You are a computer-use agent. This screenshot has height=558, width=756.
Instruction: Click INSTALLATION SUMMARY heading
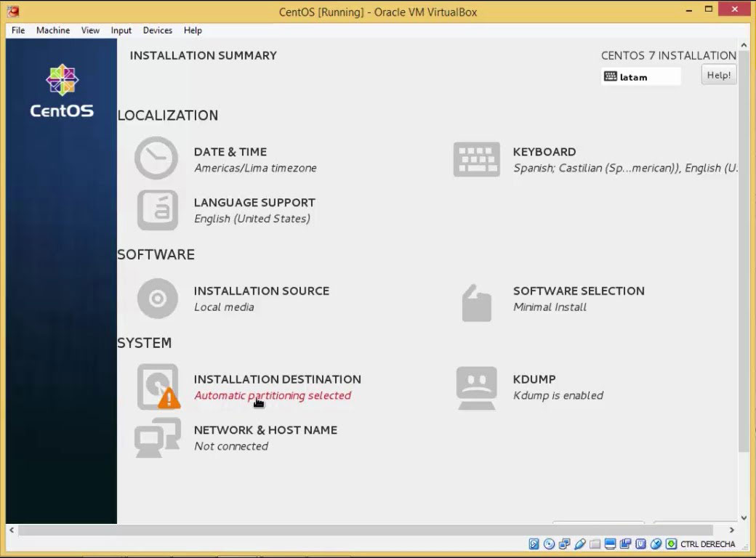point(203,55)
